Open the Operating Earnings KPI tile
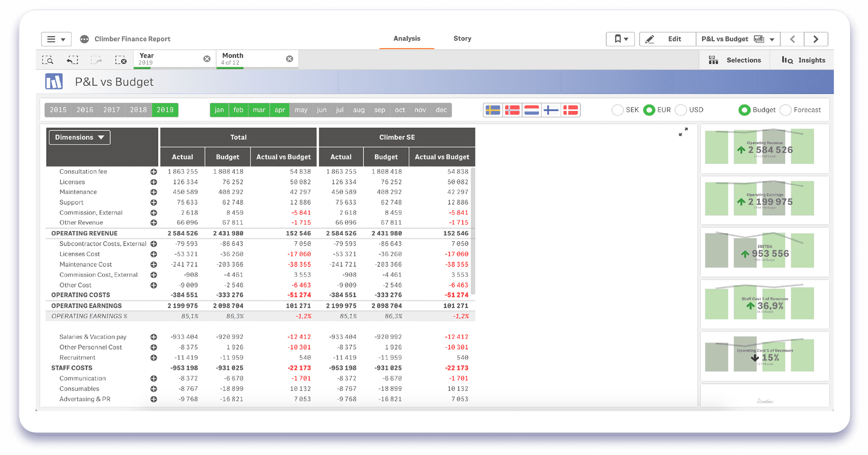The image size is (868, 455). coord(765,201)
